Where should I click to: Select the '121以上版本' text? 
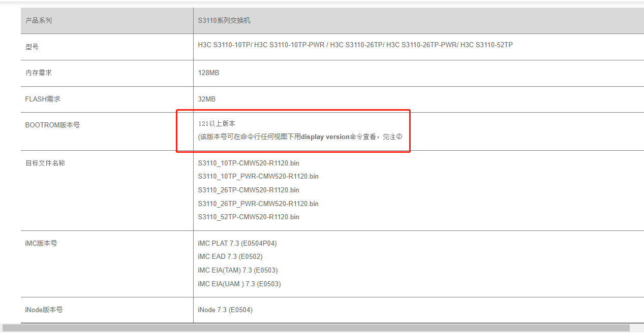217,124
